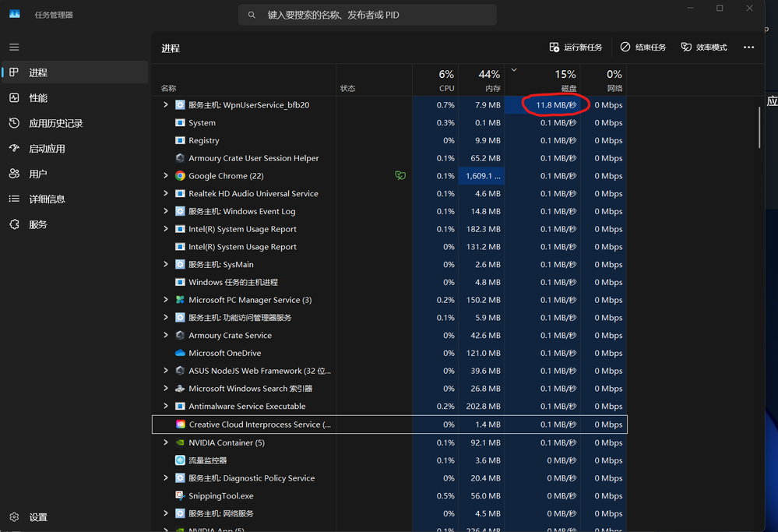Click the 1,609.1 memory cell for Chrome

click(x=481, y=176)
